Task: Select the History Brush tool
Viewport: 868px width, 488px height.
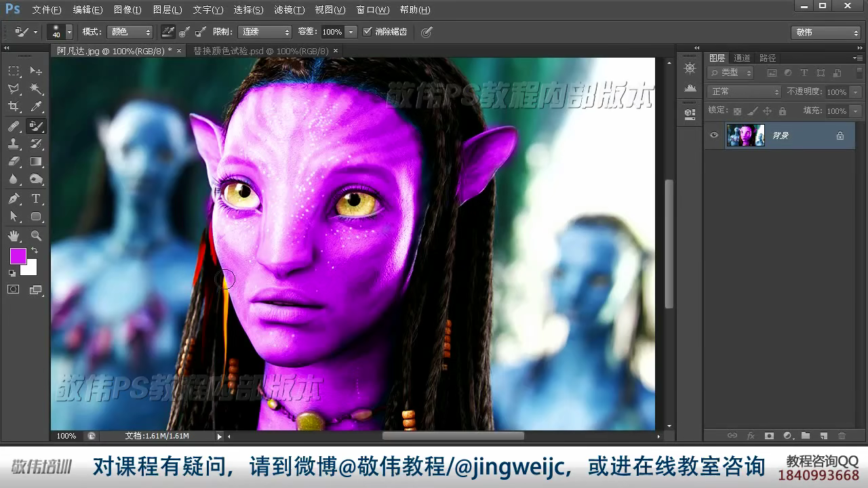Action: point(36,144)
